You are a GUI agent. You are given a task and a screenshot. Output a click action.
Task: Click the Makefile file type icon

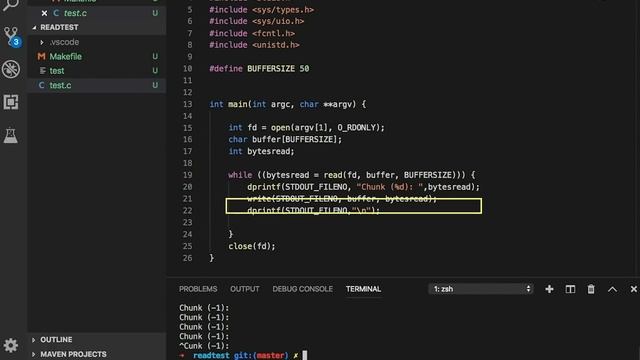(41, 56)
